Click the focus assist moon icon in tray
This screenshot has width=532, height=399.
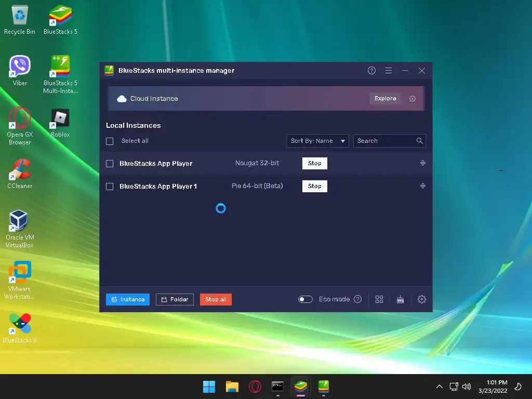[518, 387]
